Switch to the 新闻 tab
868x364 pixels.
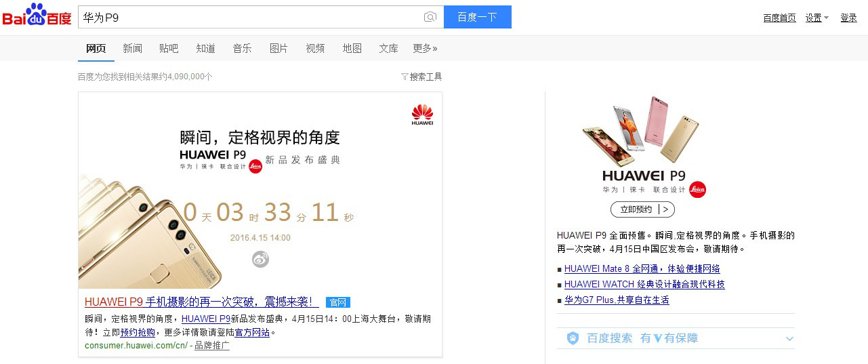[x=132, y=48]
